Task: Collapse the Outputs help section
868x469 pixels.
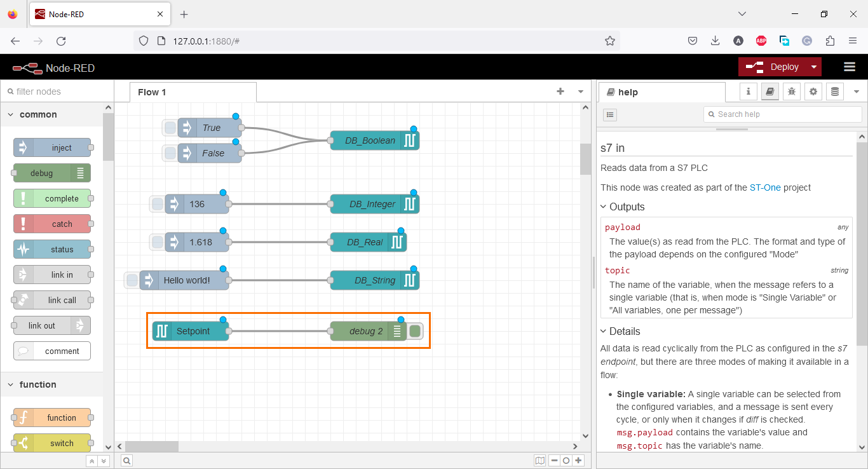Action: (x=623, y=207)
